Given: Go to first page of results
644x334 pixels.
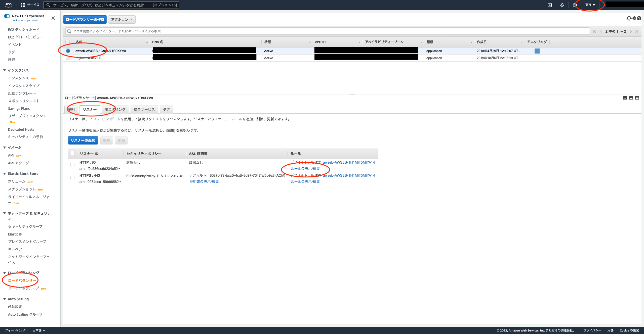Looking at the screenshot, I should (595, 31).
